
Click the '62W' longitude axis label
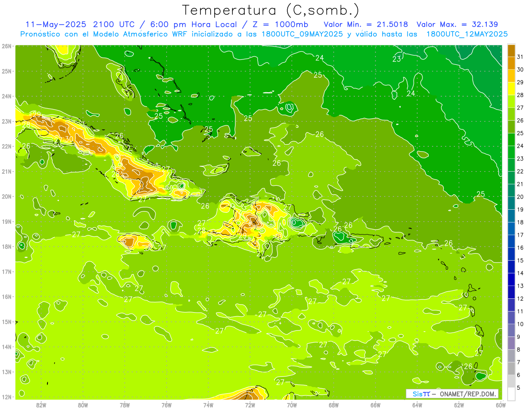pos(459,405)
